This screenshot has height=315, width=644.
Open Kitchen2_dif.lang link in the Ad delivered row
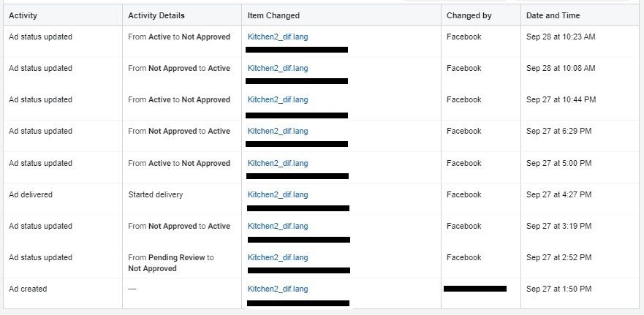coord(278,194)
